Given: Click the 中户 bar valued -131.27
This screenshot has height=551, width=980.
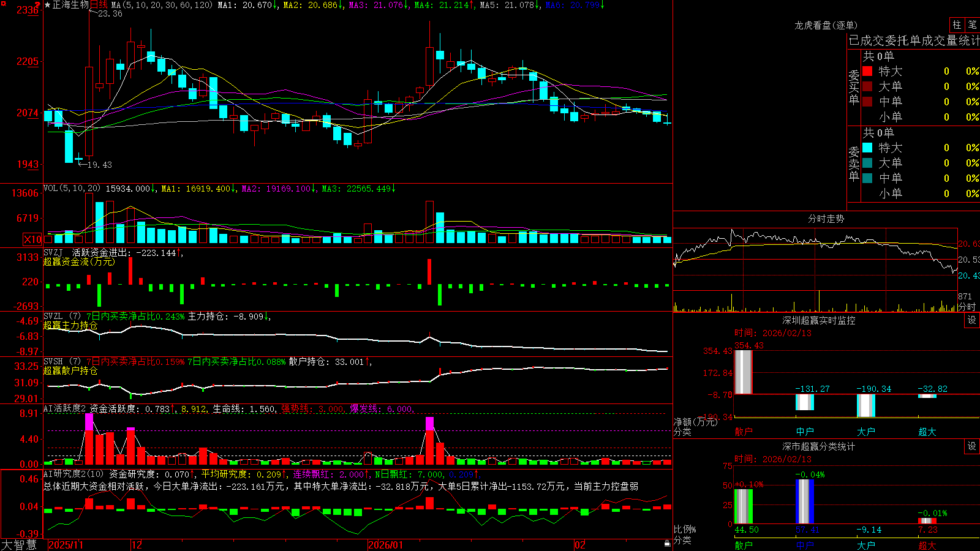Looking at the screenshot, I should [804, 402].
